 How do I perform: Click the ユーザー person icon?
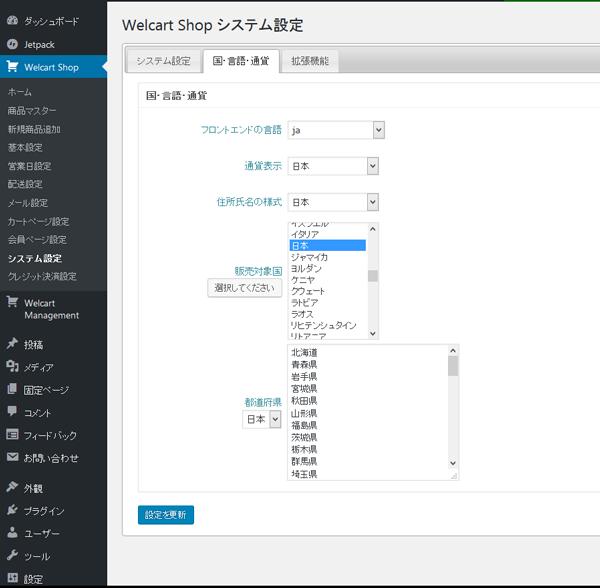[x=12, y=532]
